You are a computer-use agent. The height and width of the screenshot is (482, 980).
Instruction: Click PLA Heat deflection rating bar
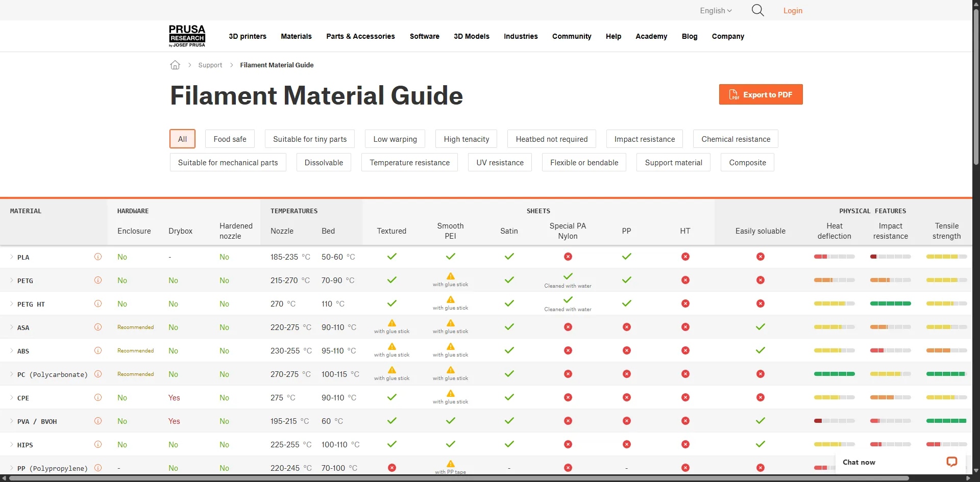coord(835,257)
